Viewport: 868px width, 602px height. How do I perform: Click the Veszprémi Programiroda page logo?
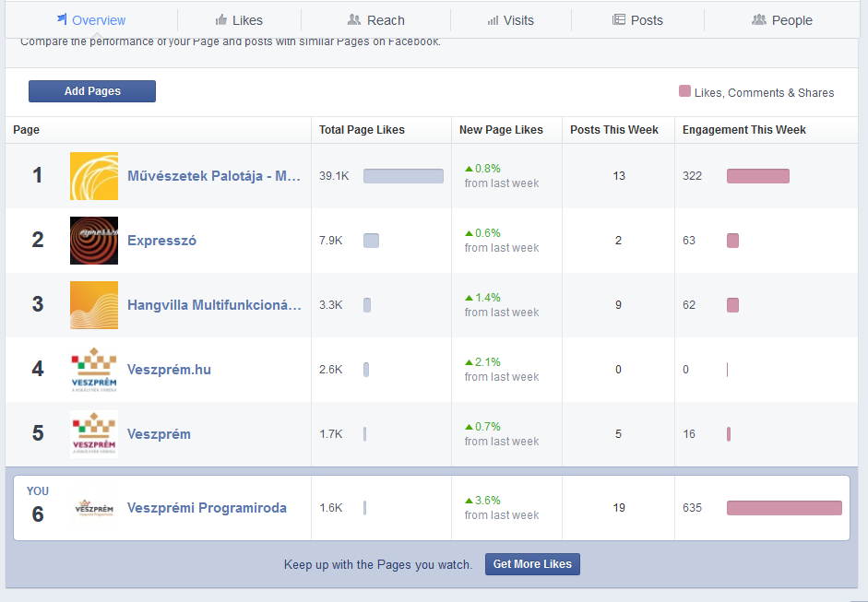point(94,508)
